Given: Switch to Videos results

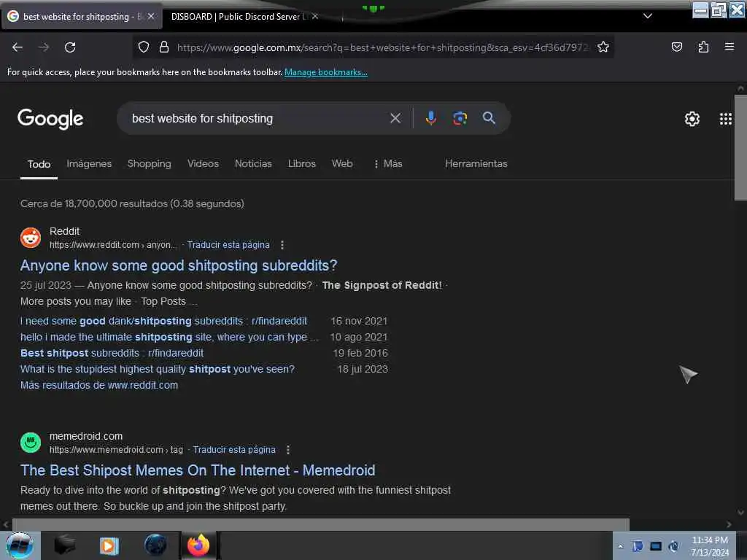Looking at the screenshot, I should [203, 164].
